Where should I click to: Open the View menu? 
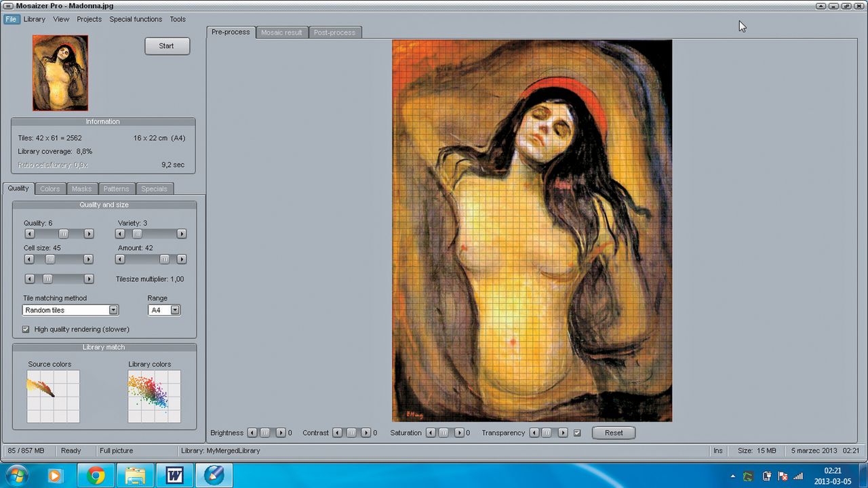tap(61, 19)
